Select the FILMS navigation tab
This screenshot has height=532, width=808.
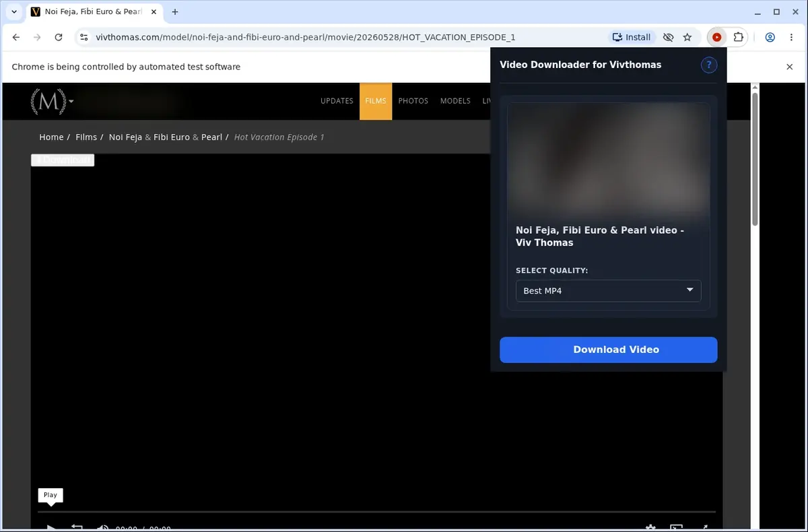pos(376,101)
